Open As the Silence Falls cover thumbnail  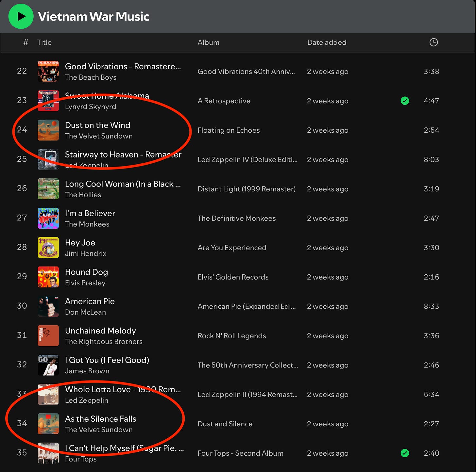(48, 424)
